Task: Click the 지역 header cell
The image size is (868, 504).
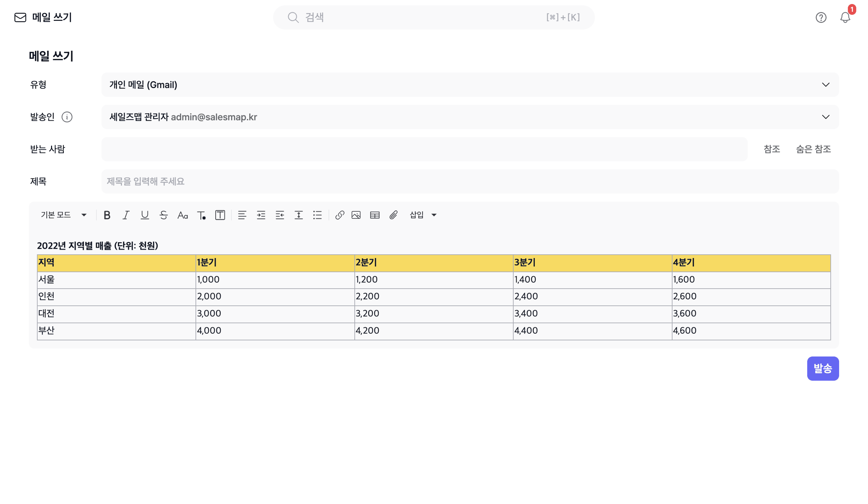Action: tap(116, 263)
